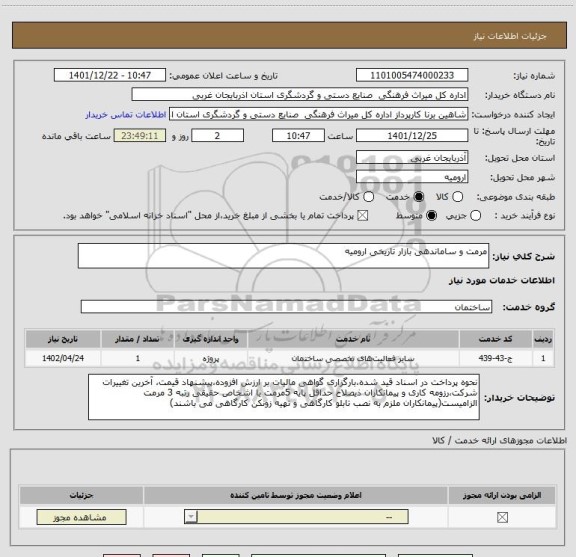Click the deadline date 1401/12/25 field
Screen dimensions: 576x557
click(x=412, y=136)
